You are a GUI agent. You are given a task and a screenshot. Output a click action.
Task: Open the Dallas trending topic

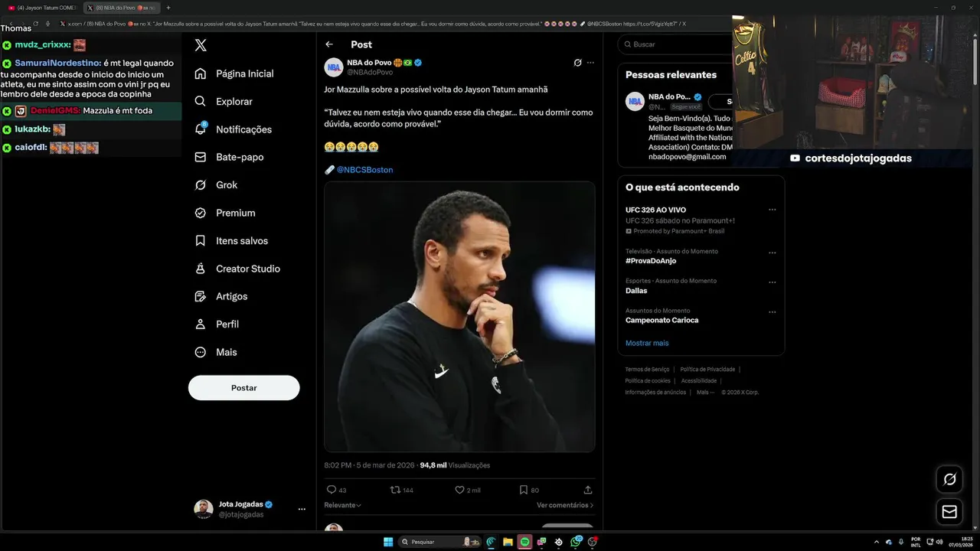636,291
